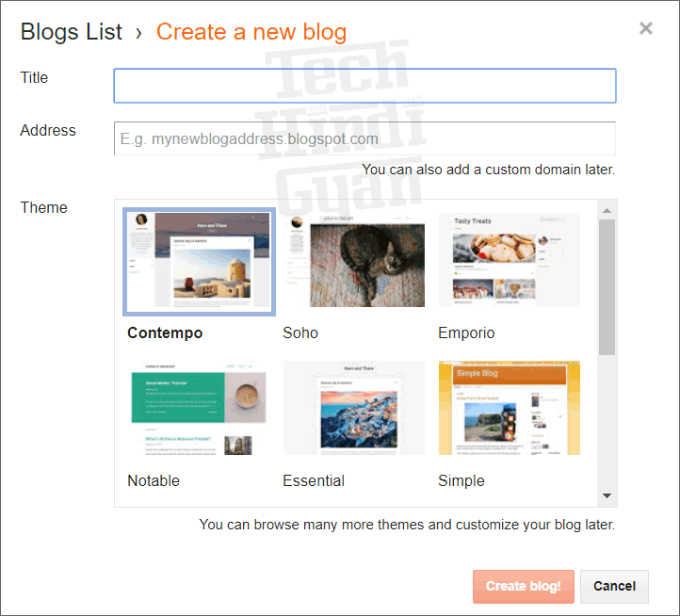
Task: Click the Address input field
Action: point(364,138)
